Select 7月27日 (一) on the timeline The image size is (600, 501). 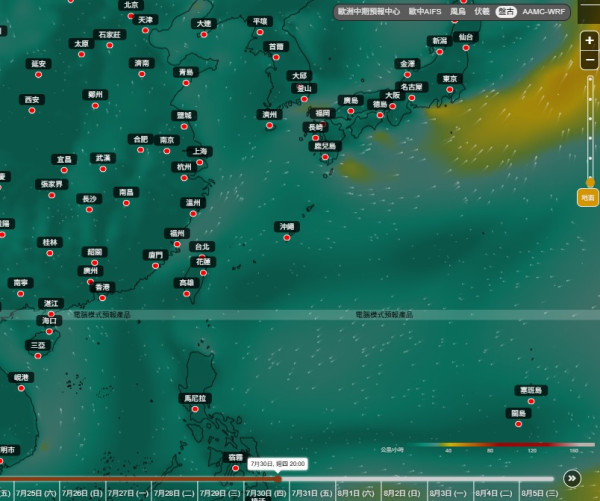(128, 493)
